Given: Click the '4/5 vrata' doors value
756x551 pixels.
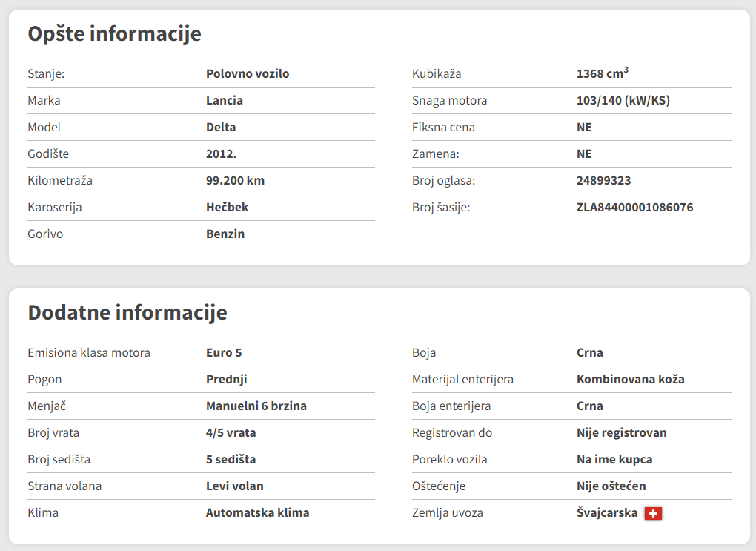Looking at the screenshot, I should click(231, 433).
